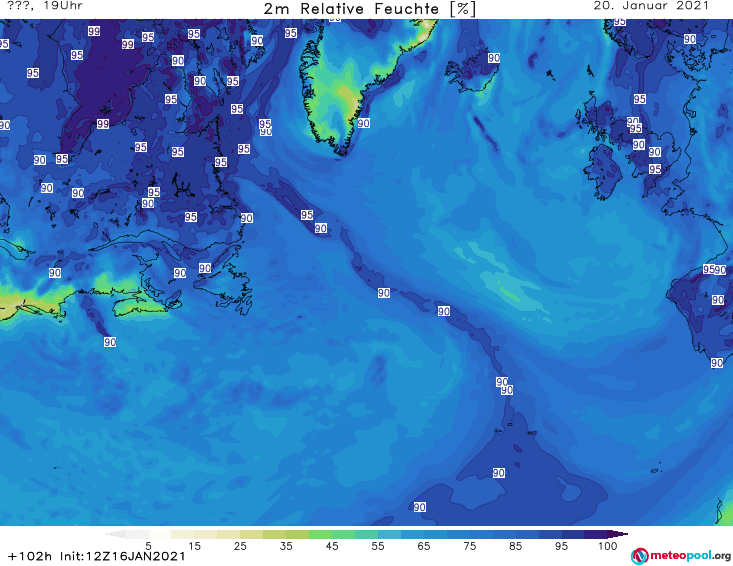The width and height of the screenshot is (733, 566).
Task: Click the bottommost '90' contour label on the map
Action: point(420,507)
